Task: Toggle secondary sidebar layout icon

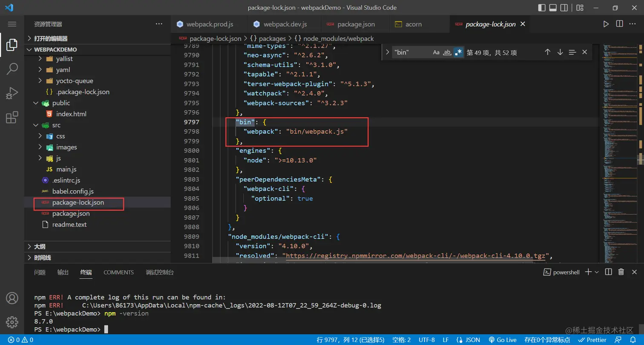Action: pyautogui.click(x=564, y=8)
